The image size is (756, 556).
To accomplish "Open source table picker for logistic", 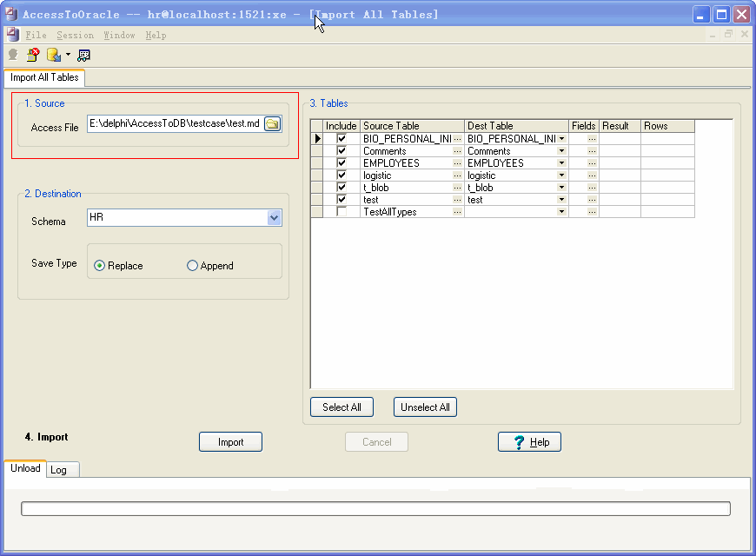I will point(457,175).
